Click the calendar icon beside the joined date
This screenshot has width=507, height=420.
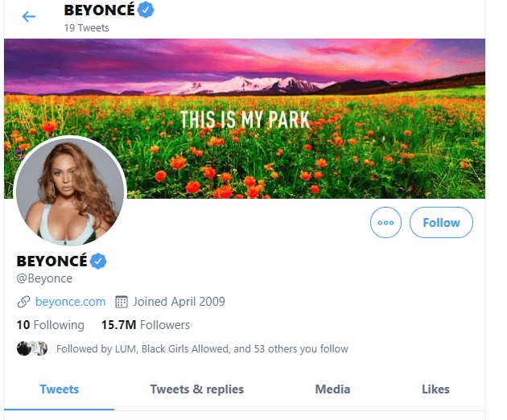122,303
